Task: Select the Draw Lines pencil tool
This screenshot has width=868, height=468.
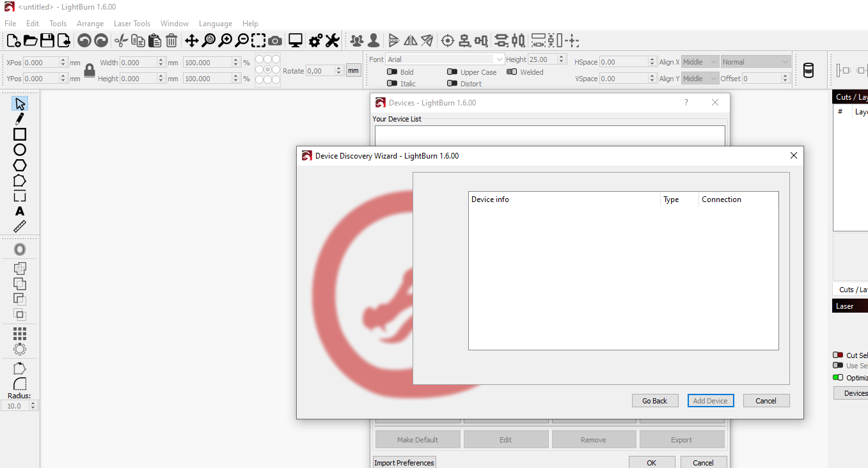Action: point(20,119)
